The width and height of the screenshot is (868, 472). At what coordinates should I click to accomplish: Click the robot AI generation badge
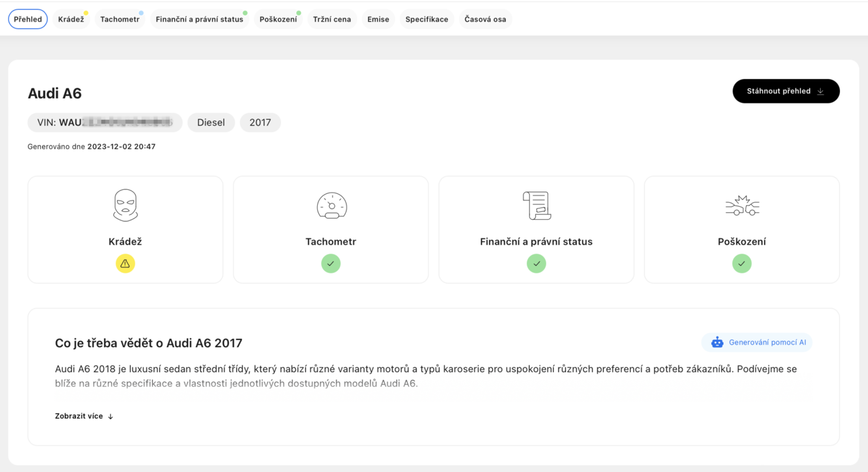pos(757,342)
